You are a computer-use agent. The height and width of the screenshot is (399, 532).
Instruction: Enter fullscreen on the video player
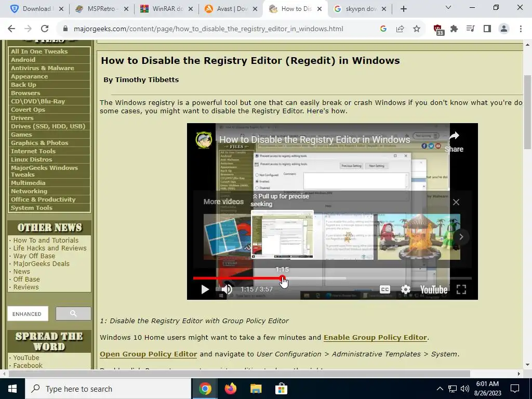461,289
